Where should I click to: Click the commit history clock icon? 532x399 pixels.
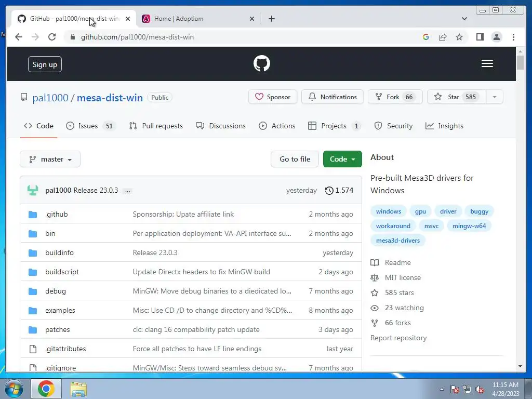click(329, 190)
